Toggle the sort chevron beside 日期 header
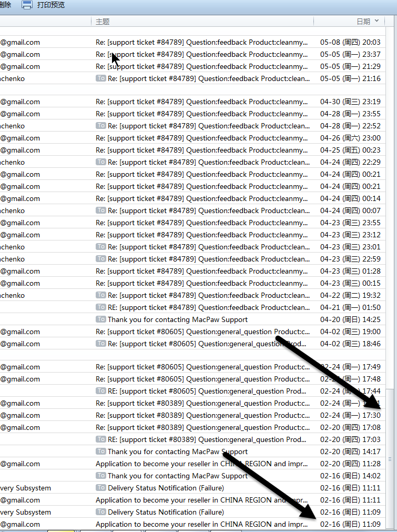The height and width of the screenshot is (532, 397). (376, 22)
